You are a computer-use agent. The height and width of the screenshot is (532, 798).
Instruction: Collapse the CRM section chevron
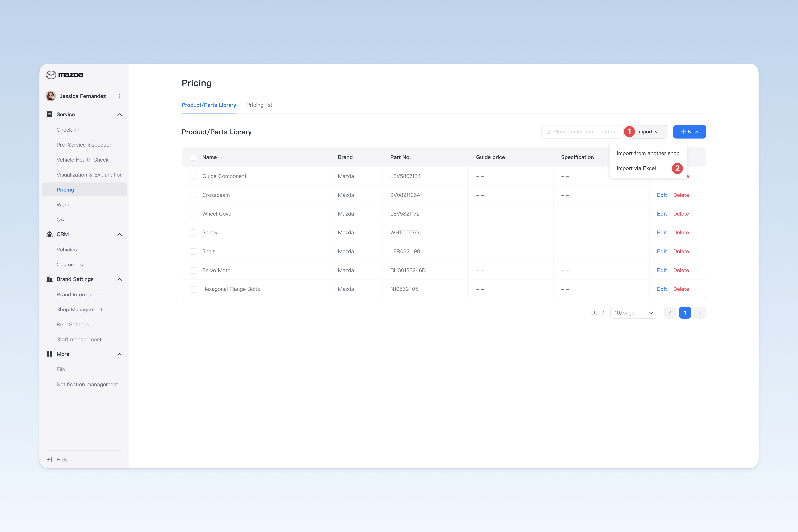(119, 234)
